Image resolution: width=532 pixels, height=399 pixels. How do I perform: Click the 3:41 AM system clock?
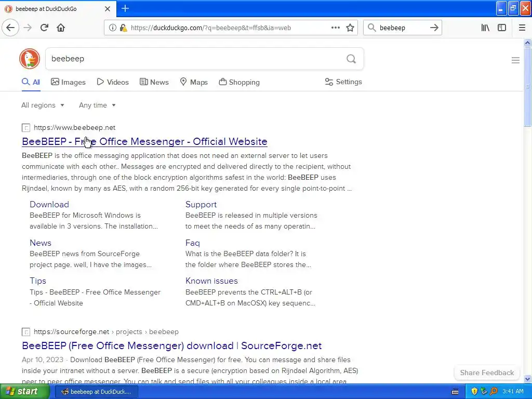coord(513,392)
